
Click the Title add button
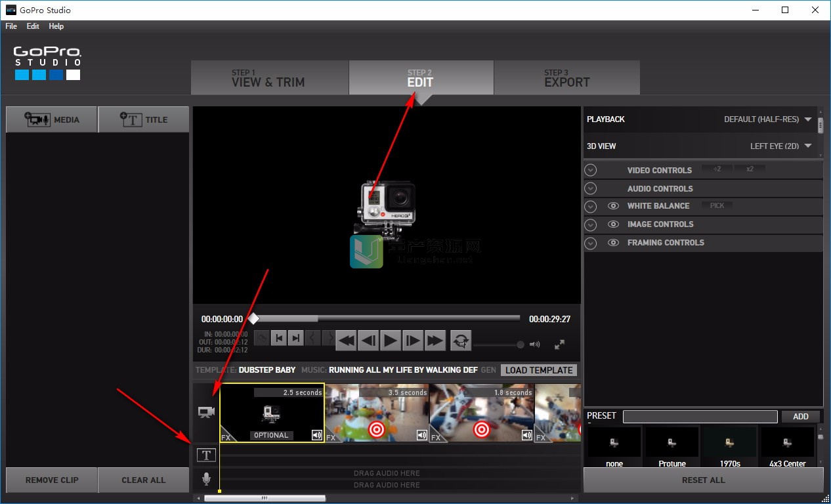[x=144, y=119]
